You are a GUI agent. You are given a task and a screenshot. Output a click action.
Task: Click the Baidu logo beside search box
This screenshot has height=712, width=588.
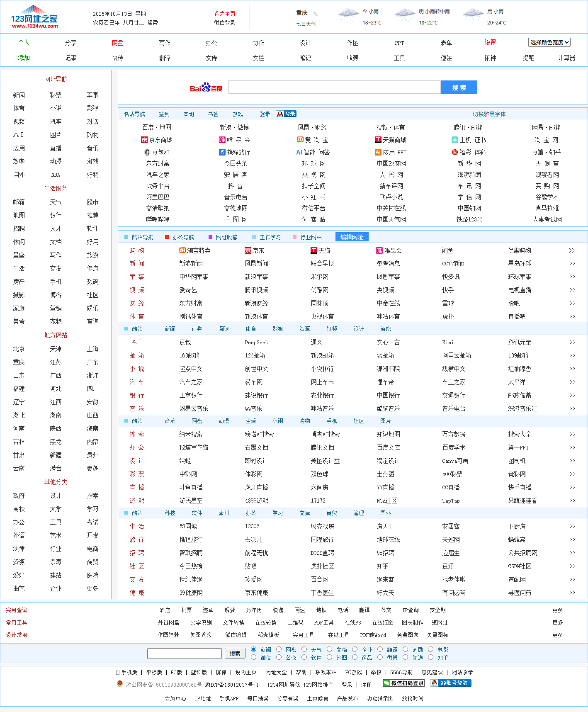(206, 87)
